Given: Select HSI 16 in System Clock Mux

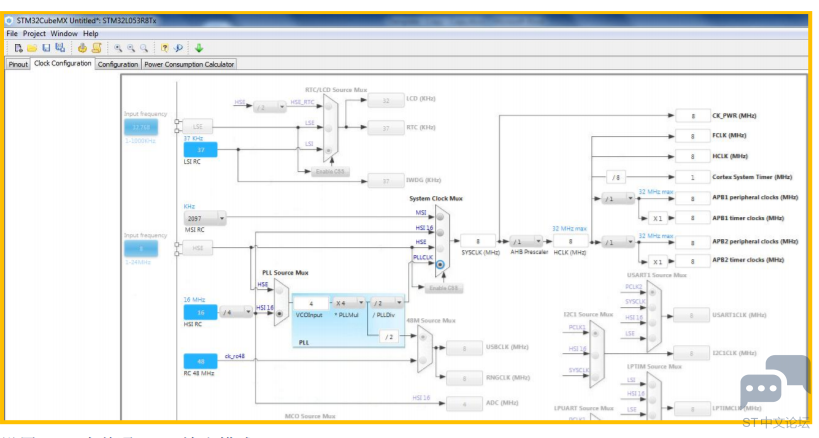Looking at the screenshot, I should (x=440, y=232).
